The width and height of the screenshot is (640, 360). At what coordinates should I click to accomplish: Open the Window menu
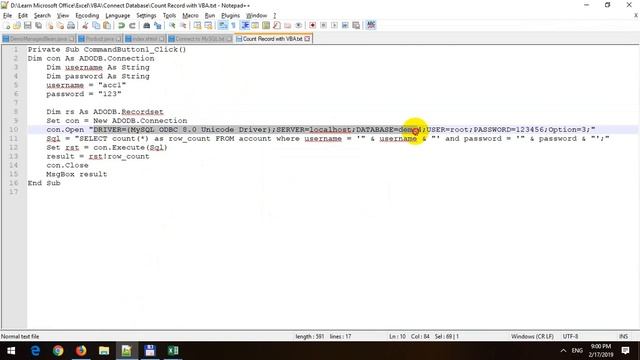(x=256, y=16)
